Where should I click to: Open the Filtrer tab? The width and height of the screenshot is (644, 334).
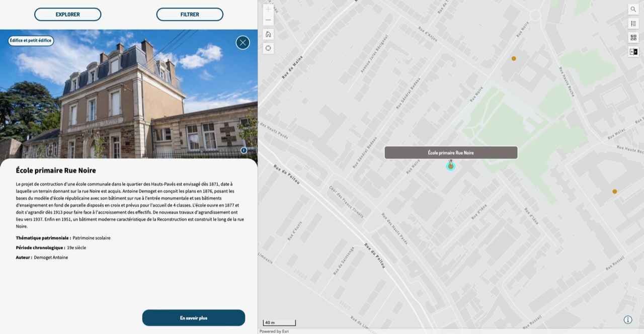190,15
